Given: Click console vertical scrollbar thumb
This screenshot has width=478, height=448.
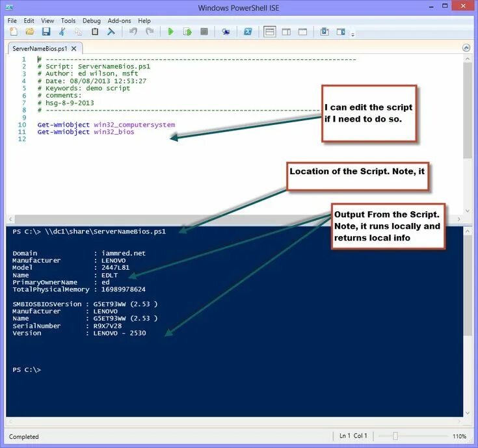Looking at the screenshot, I should tap(468, 285).
